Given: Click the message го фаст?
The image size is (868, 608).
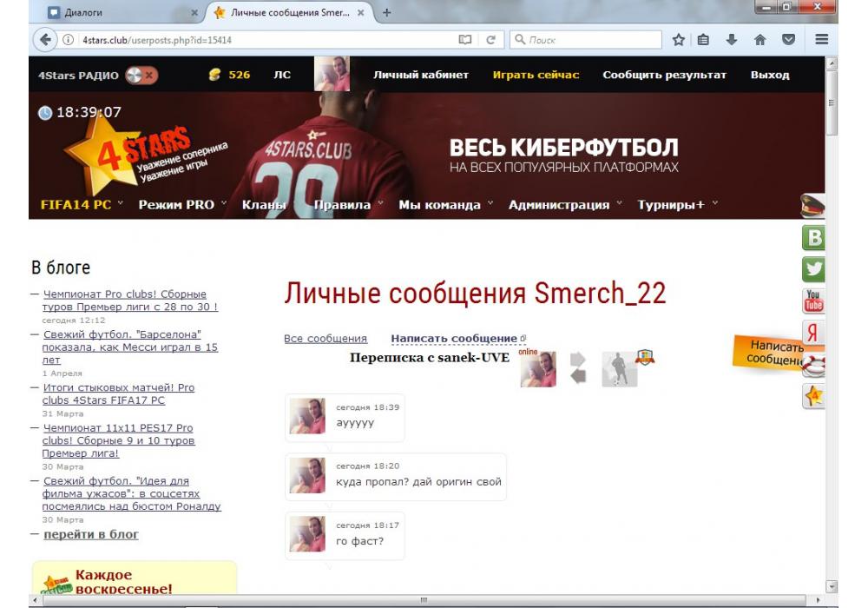Looking at the screenshot, I should tap(360, 541).
